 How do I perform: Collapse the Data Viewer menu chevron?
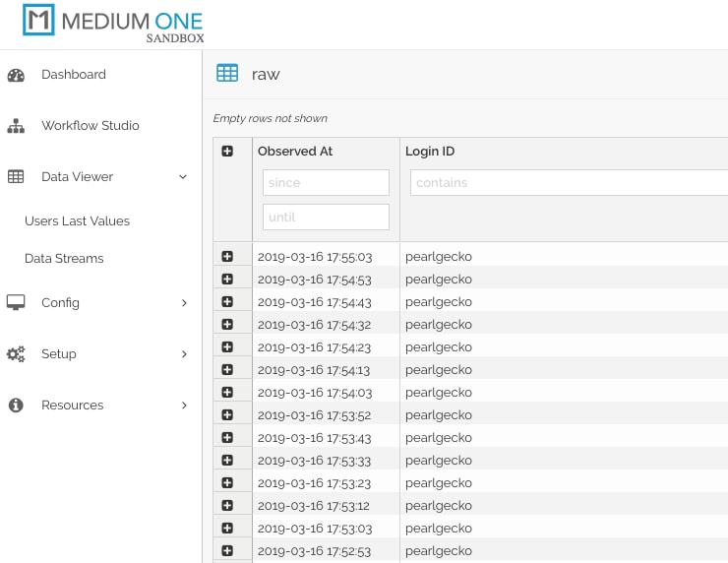(183, 177)
